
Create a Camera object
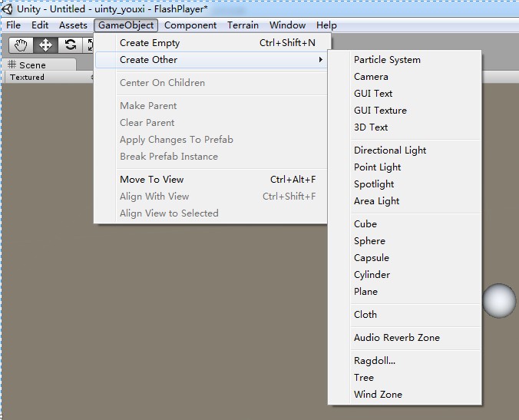point(405,77)
